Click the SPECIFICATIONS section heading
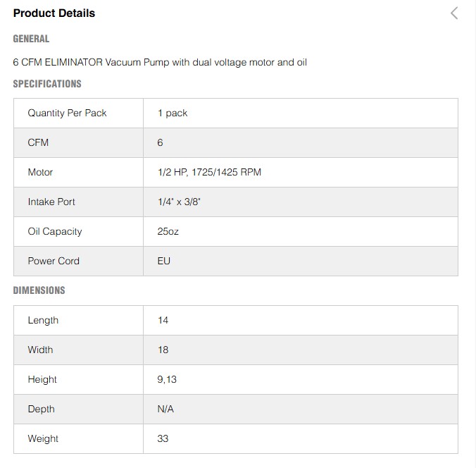The image size is (476, 468). click(x=47, y=84)
